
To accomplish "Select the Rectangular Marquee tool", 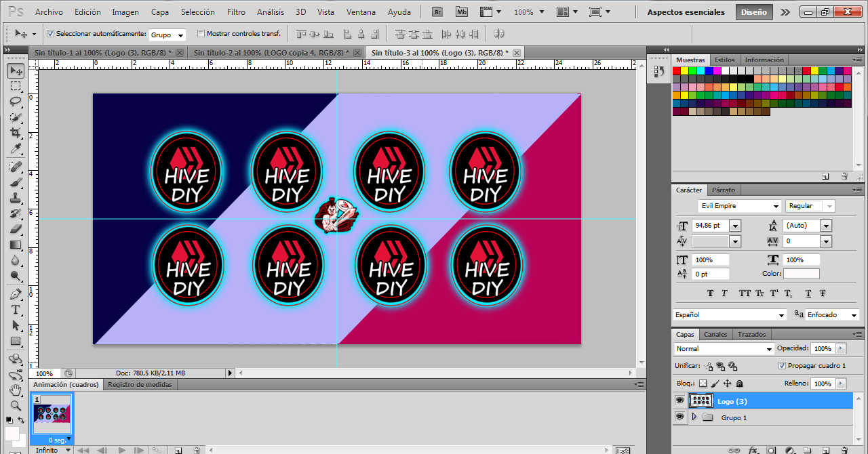I will 16,86.
